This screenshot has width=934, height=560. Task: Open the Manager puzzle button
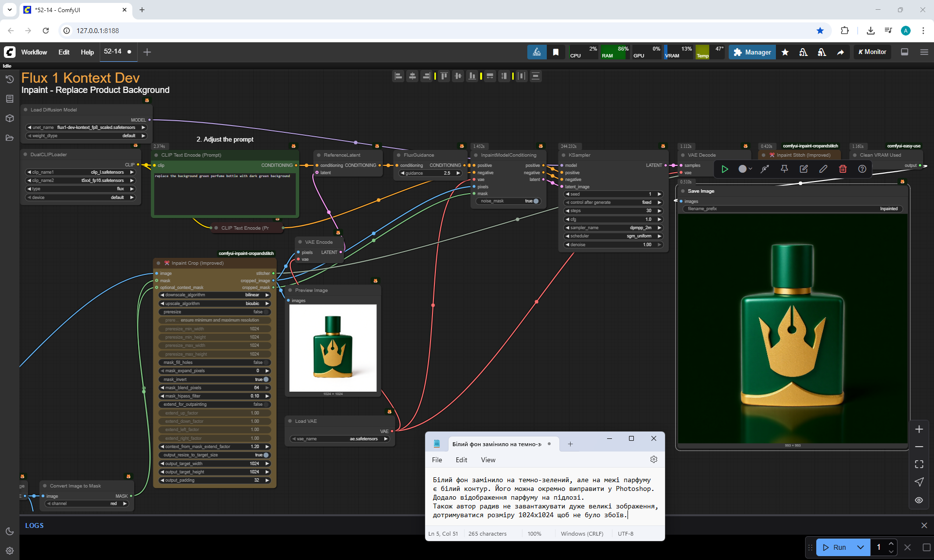click(752, 52)
